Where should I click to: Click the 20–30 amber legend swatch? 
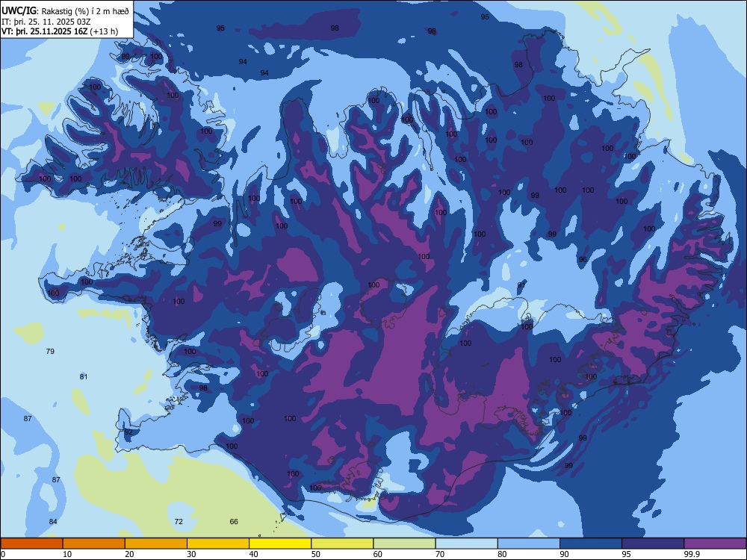click(156, 544)
